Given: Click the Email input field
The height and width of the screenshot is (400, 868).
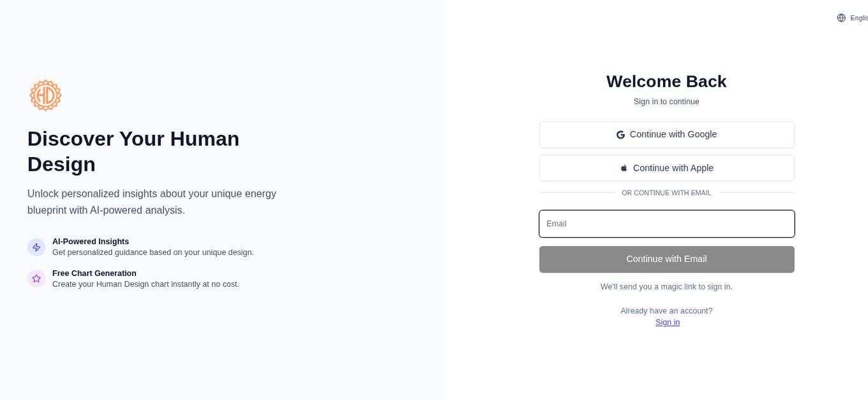Looking at the screenshot, I should (666, 224).
